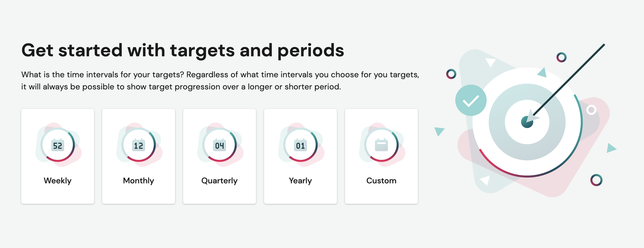Select the Monthly period label
The width and height of the screenshot is (644, 248).
coord(139,181)
